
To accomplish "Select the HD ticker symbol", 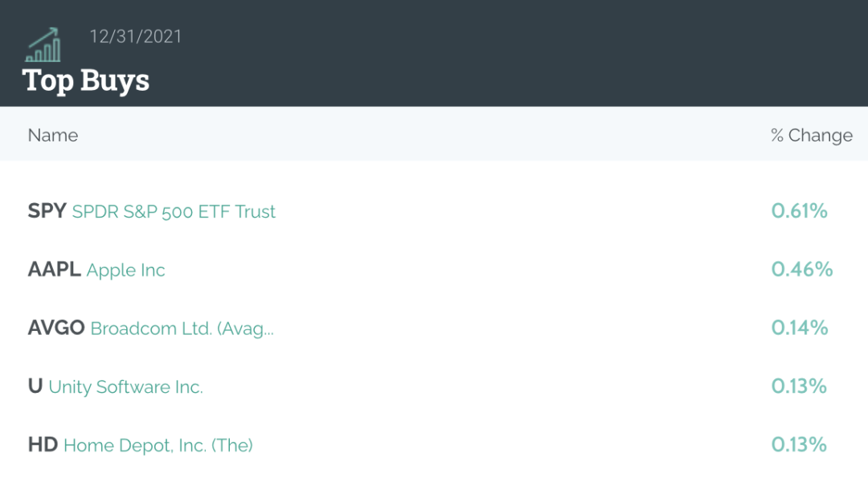I will tap(43, 444).
